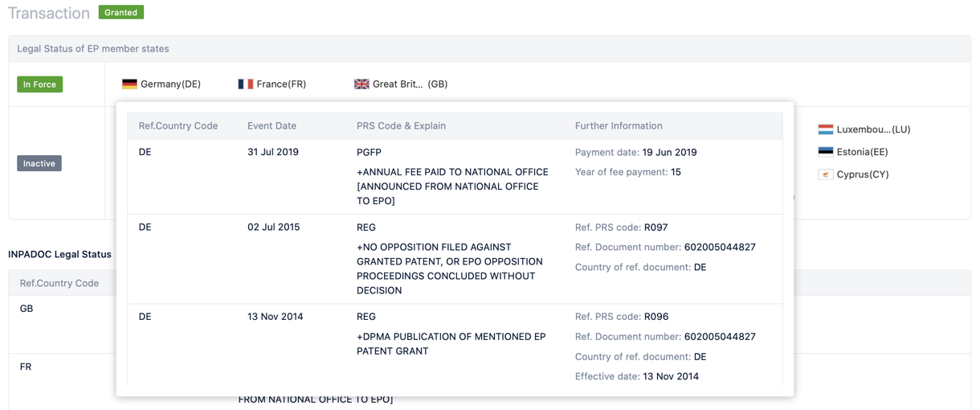Viewport: 980px width, 410px height.
Task: Open Great Brit... (GB) legal status
Action: [410, 84]
